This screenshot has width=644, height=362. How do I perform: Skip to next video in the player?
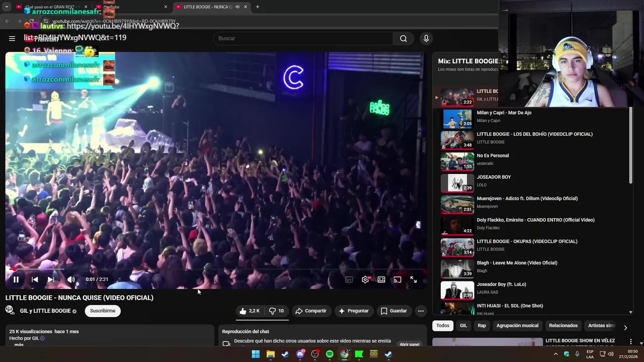(51, 280)
